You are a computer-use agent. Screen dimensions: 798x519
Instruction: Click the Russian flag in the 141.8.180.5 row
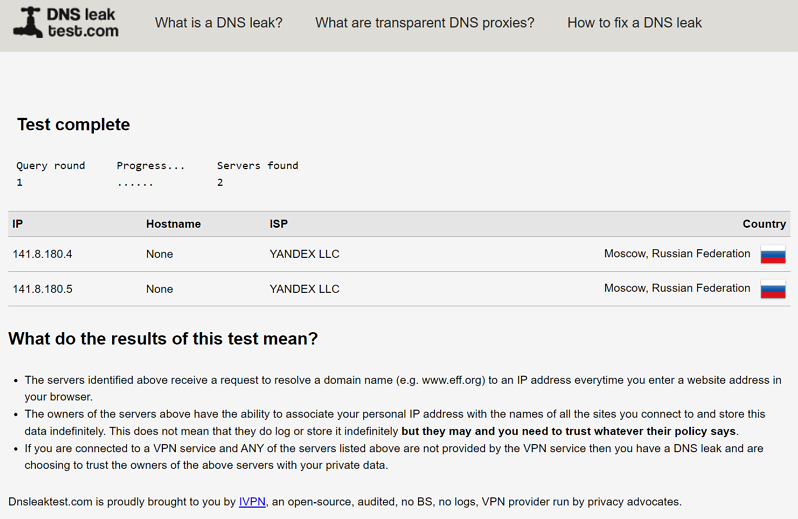coord(772,289)
